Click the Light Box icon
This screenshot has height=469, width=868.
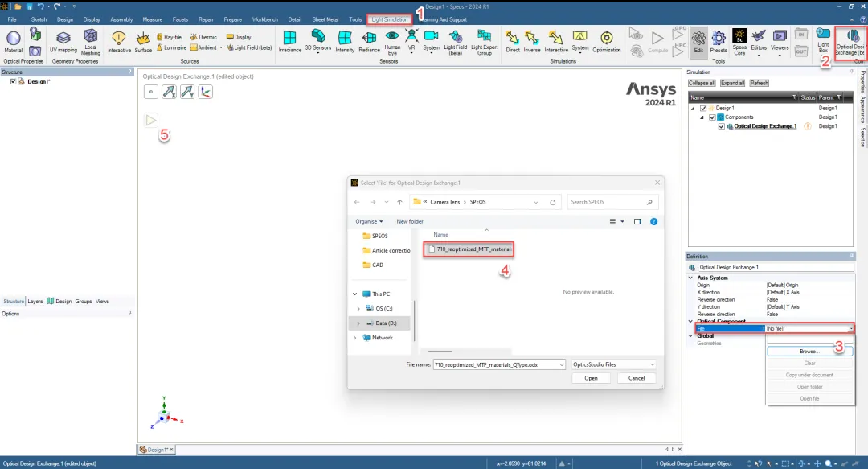(x=823, y=40)
